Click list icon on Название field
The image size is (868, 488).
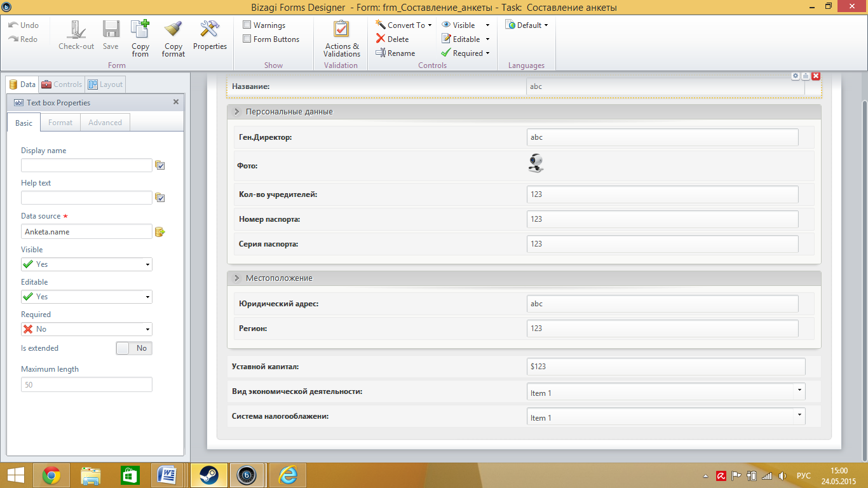[x=806, y=76]
